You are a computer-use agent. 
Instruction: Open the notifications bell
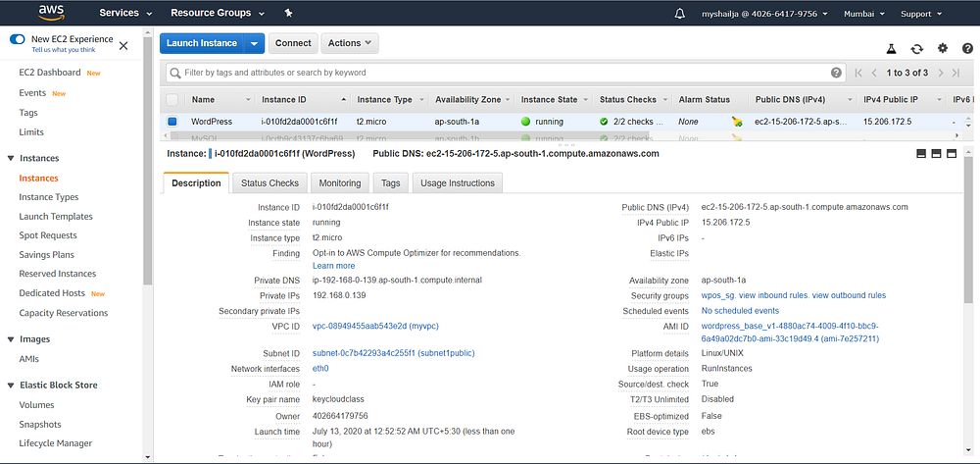pyautogui.click(x=681, y=13)
